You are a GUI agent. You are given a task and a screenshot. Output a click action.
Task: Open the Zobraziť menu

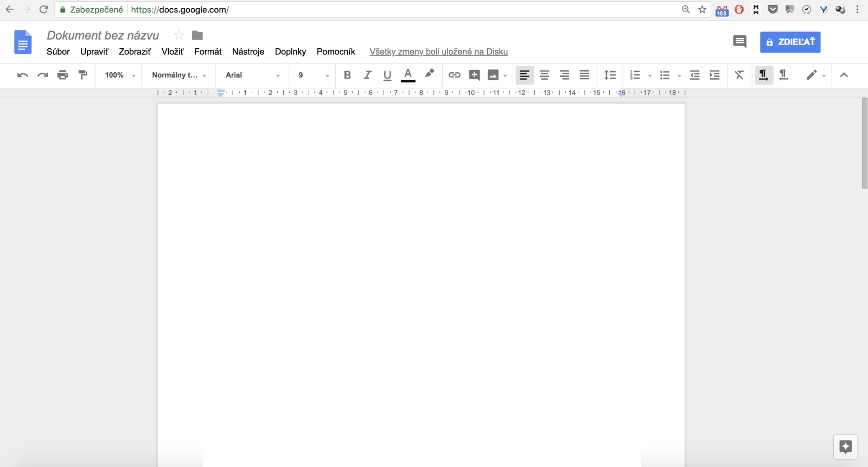135,52
